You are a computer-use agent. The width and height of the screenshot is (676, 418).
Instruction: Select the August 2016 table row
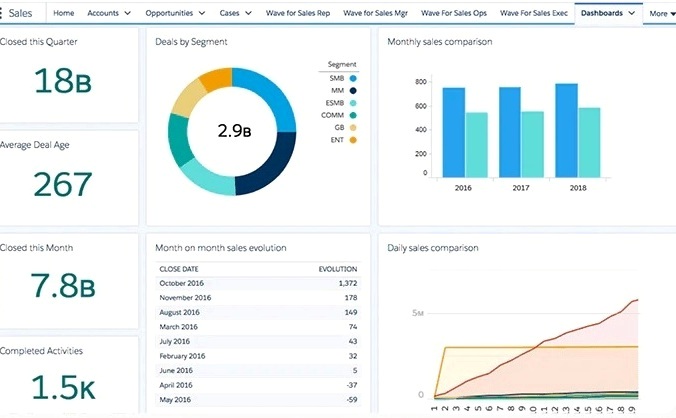pos(258,312)
